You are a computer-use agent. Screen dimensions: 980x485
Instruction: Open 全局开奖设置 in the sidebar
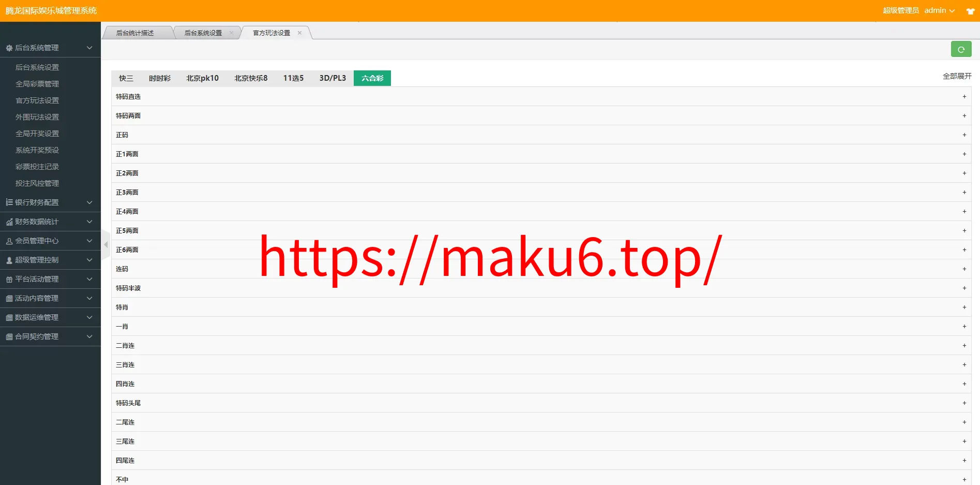tap(37, 134)
